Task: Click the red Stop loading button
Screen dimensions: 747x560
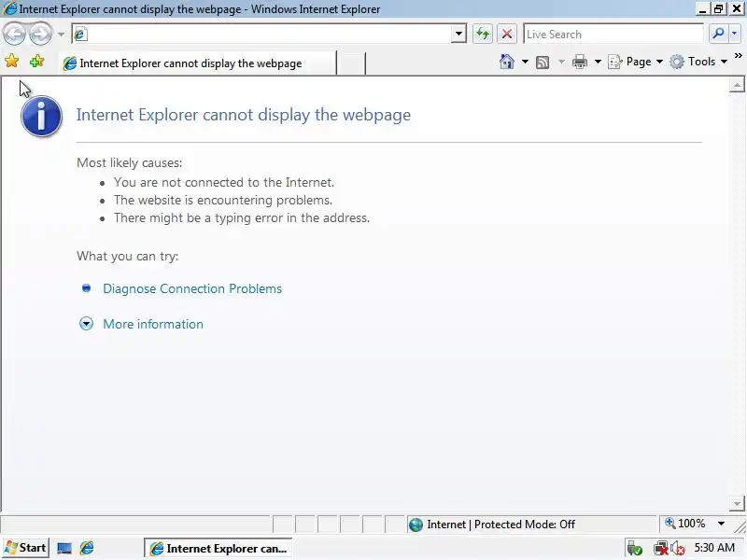Action: click(x=507, y=34)
